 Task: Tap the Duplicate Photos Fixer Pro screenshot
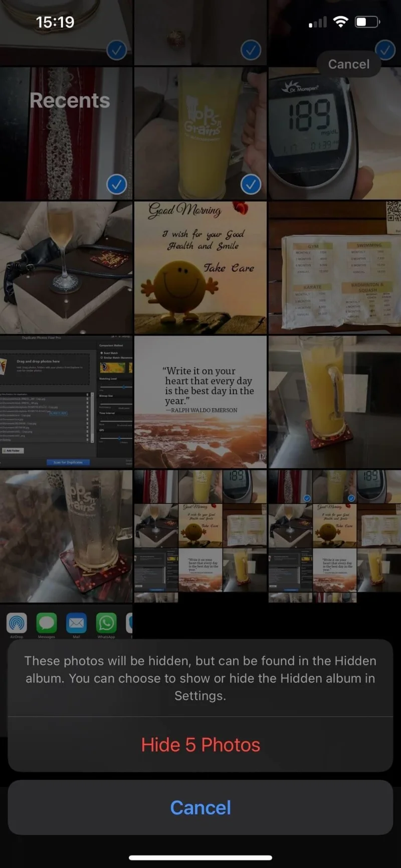tap(66, 402)
